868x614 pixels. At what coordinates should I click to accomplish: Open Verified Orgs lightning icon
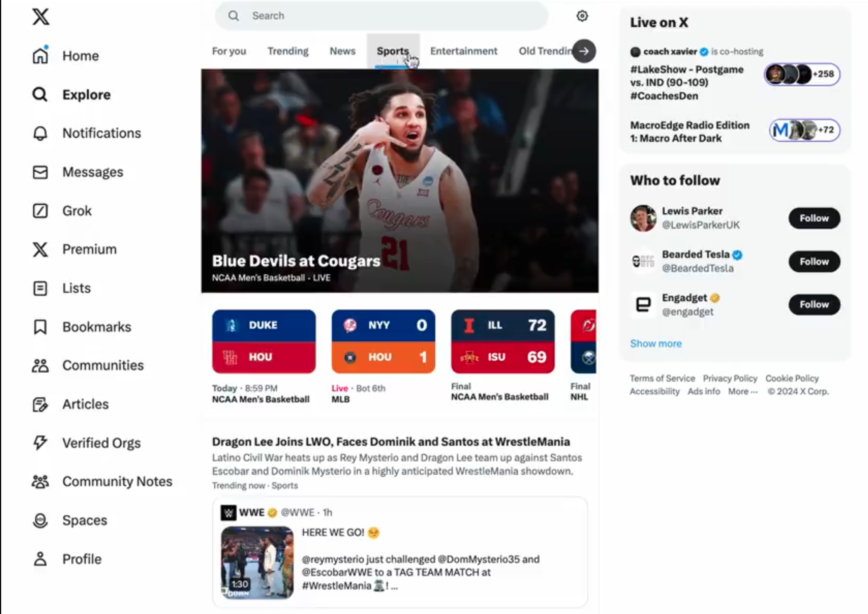(x=40, y=443)
